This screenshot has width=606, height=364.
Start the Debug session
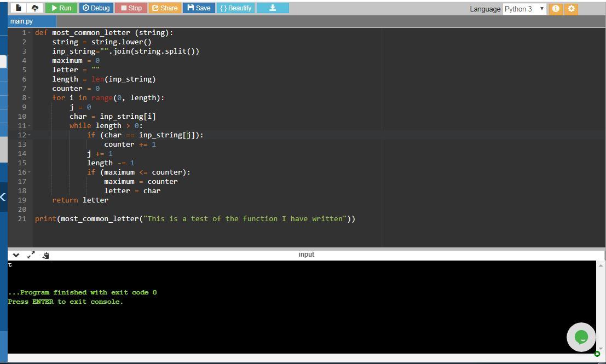(x=96, y=8)
